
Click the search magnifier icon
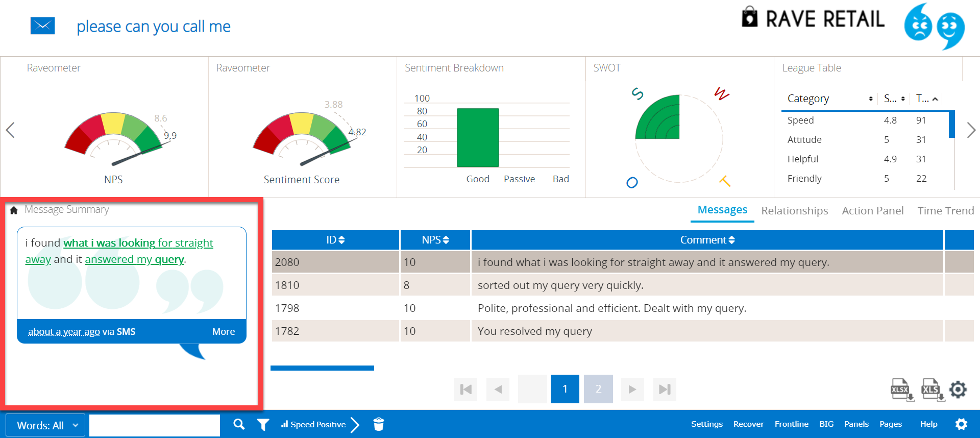(239, 424)
